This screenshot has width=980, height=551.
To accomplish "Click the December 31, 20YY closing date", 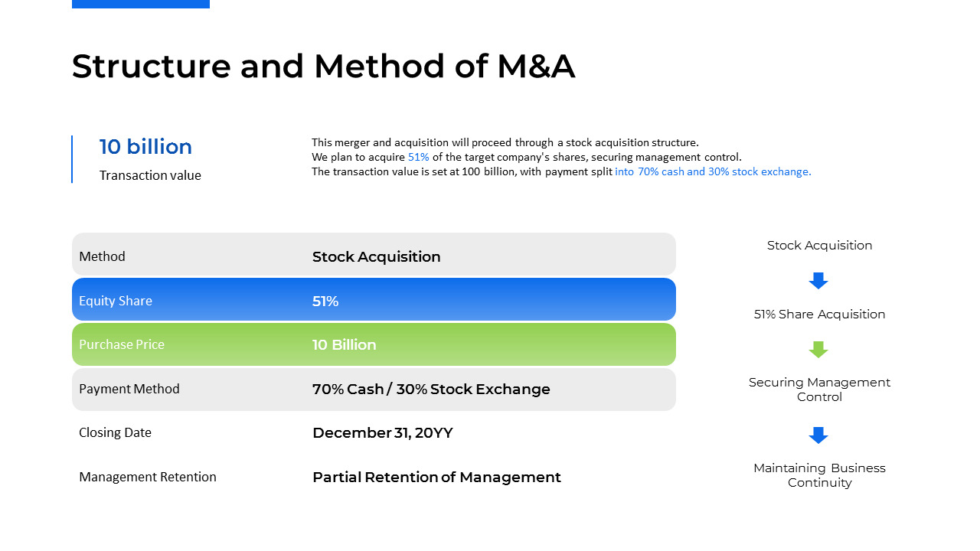I will (382, 433).
